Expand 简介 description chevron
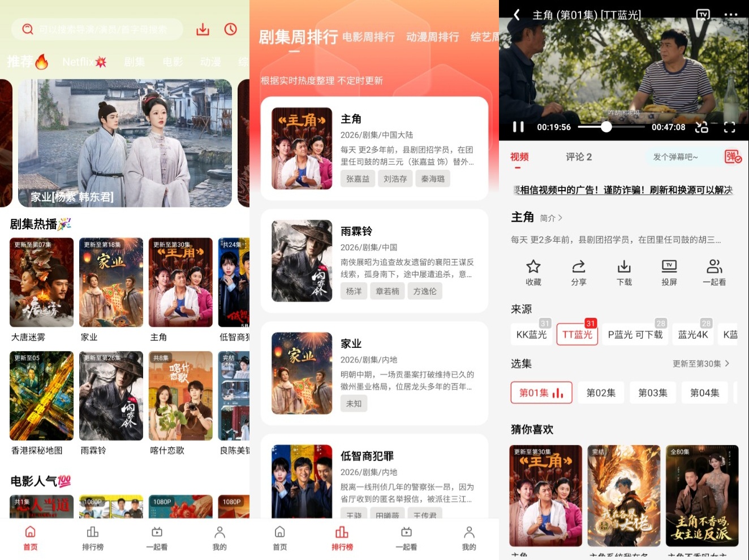Viewport: 749px width, 560px height. pyautogui.click(x=551, y=218)
